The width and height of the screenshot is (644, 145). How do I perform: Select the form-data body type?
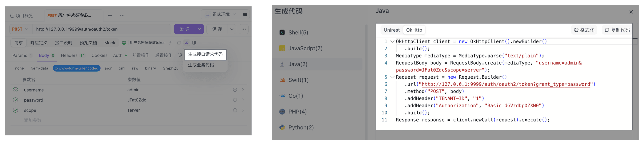(39, 68)
